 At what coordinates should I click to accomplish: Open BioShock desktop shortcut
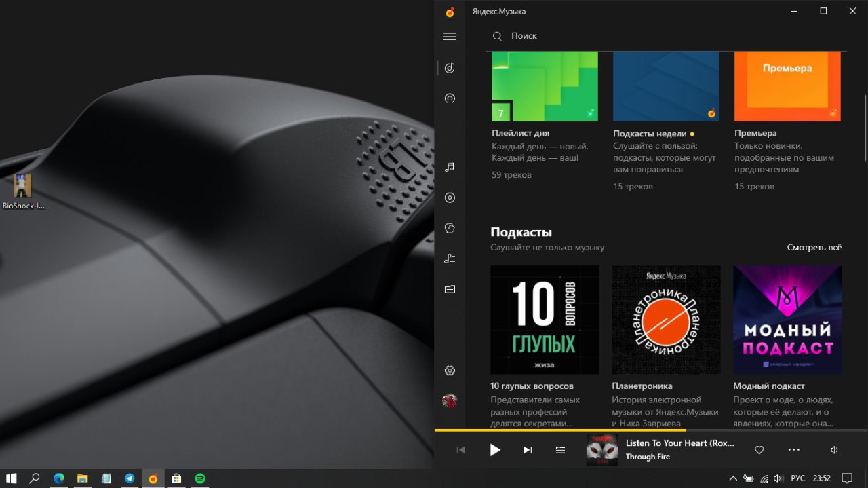click(x=22, y=192)
